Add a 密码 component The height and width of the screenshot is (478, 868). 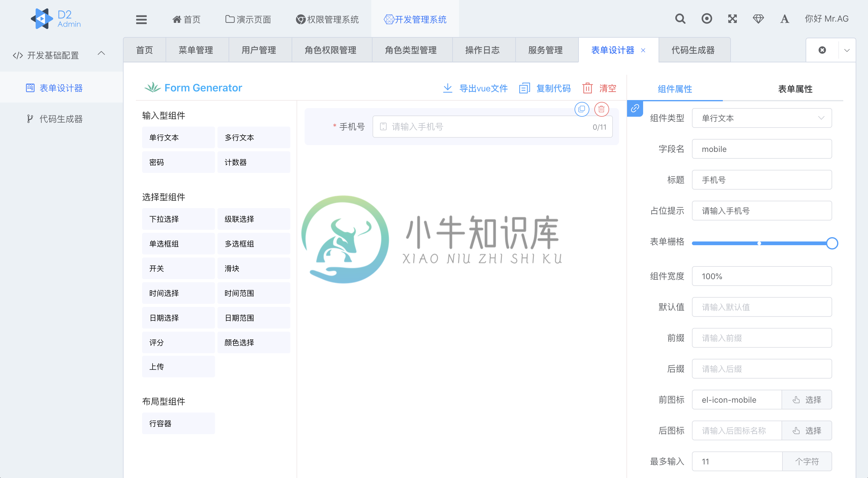[x=178, y=162]
